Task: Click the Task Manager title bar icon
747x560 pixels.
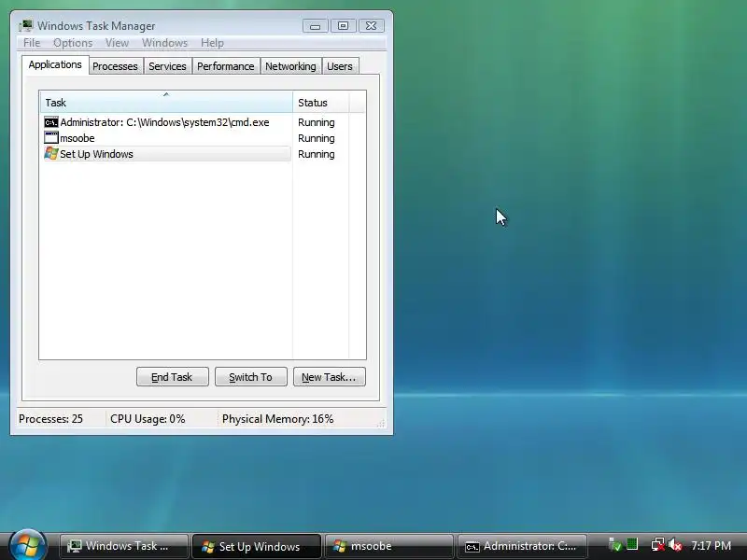Action: [x=26, y=26]
